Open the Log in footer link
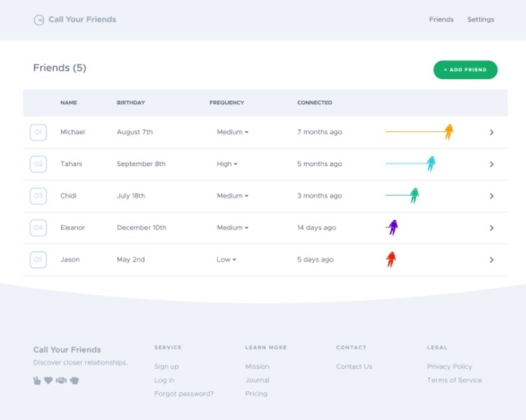Viewport: 526px width, 420px height. pyautogui.click(x=164, y=380)
